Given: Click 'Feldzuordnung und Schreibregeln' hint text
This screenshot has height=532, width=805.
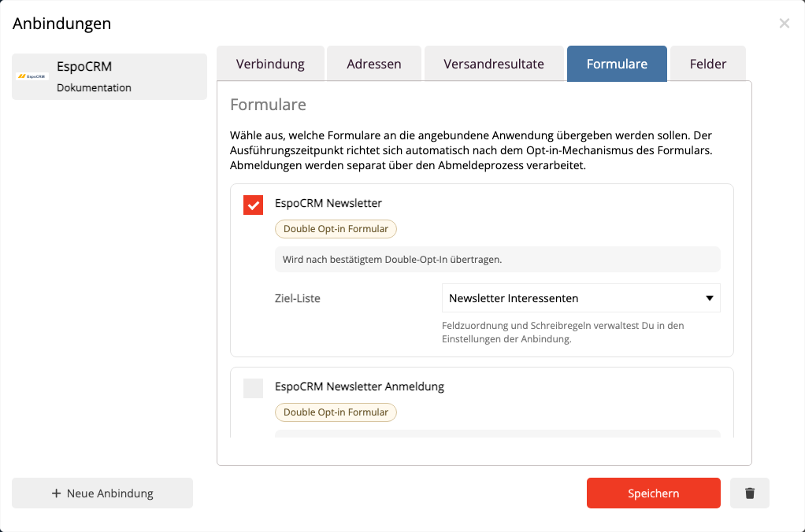Looking at the screenshot, I should [x=562, y=332].
